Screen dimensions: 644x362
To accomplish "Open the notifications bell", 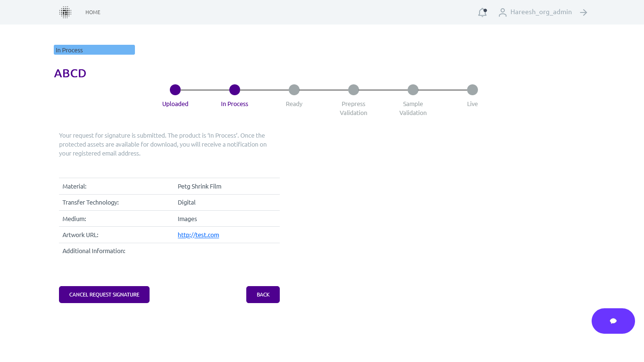I will coord(482,13).
